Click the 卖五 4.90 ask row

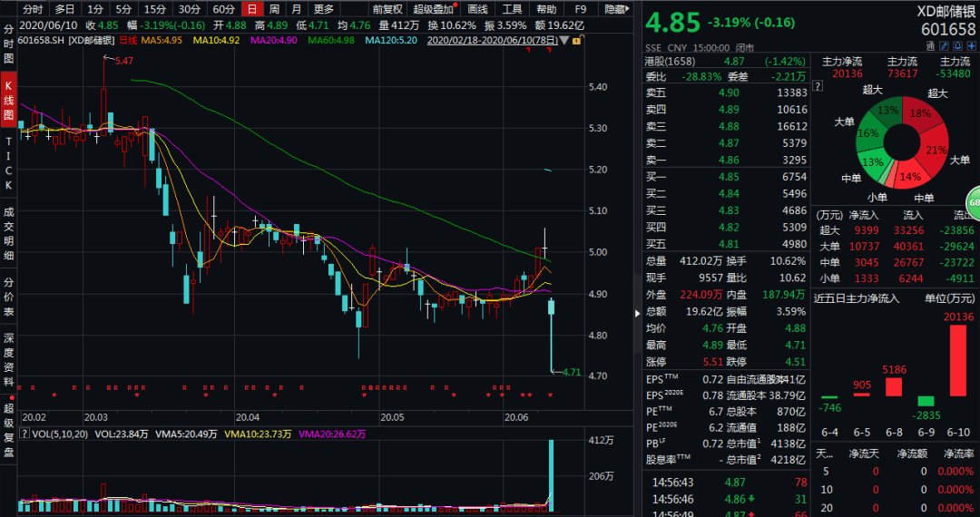[x=725, y=93]
